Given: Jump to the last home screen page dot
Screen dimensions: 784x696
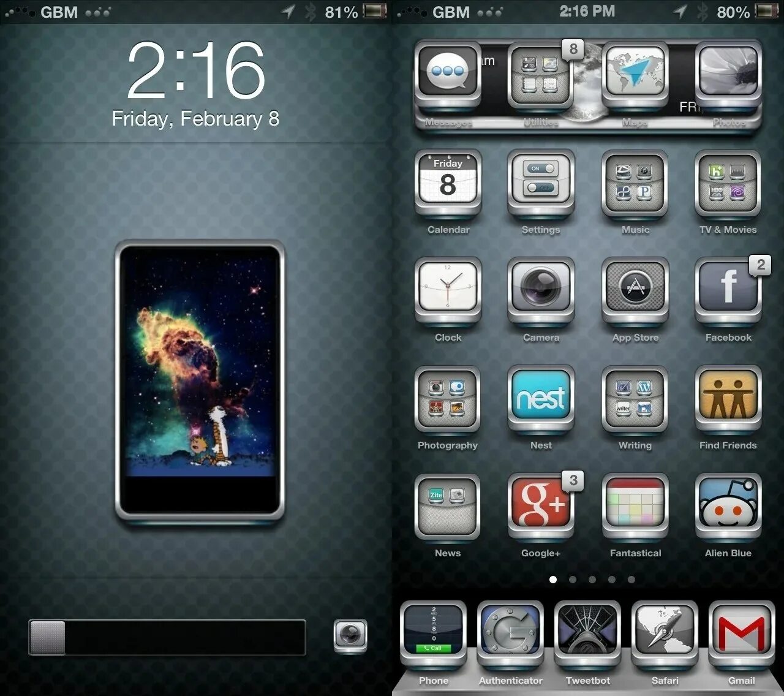Looking at the screenshot, I should pos(631,579).
